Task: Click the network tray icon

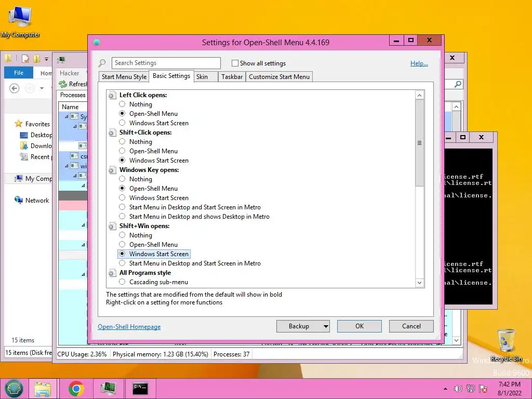Action: point(471,389)
